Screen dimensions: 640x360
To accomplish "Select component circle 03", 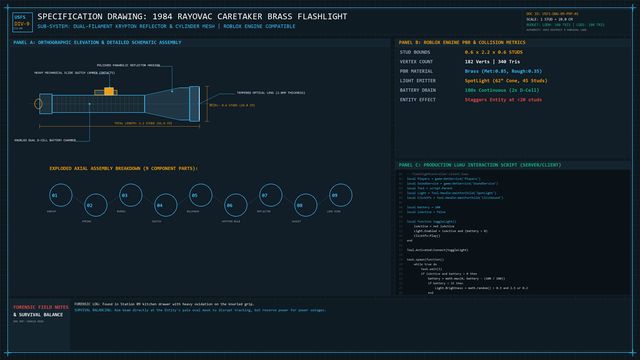I will click(131, 195).
